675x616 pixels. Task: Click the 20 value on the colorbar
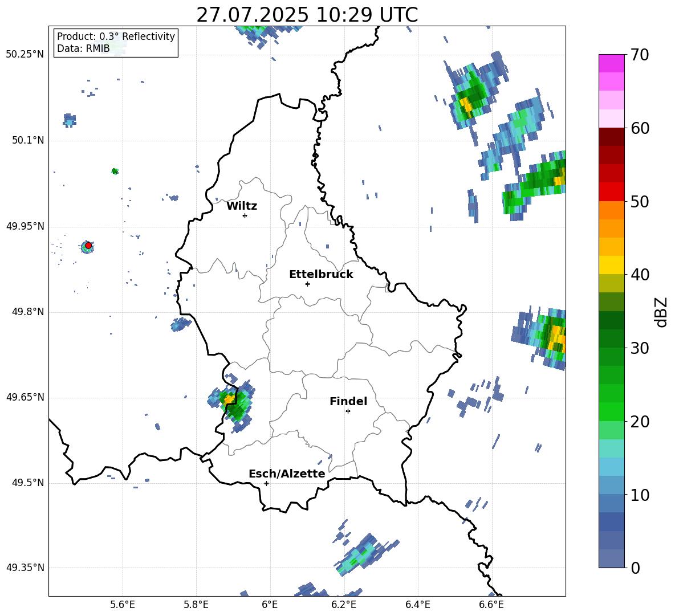pyautogui.click(x=640, y=422)
